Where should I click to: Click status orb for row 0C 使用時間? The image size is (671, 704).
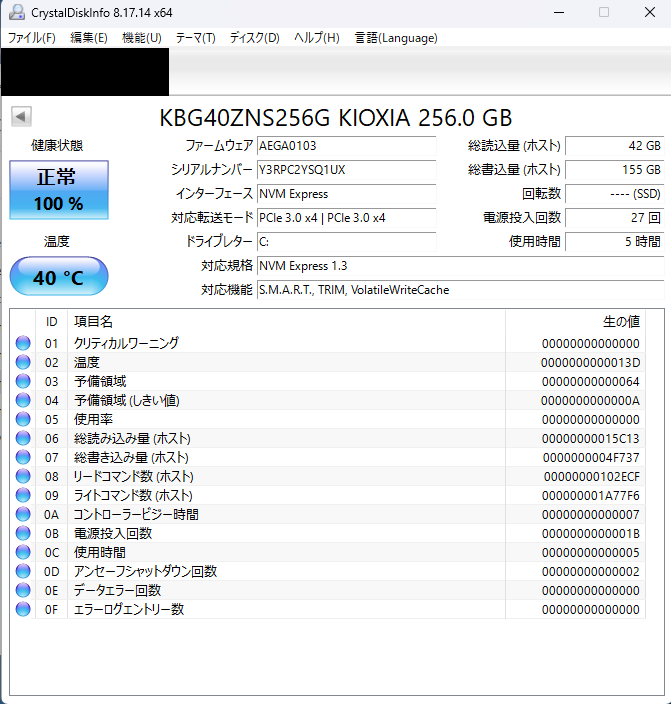point(23,552)
